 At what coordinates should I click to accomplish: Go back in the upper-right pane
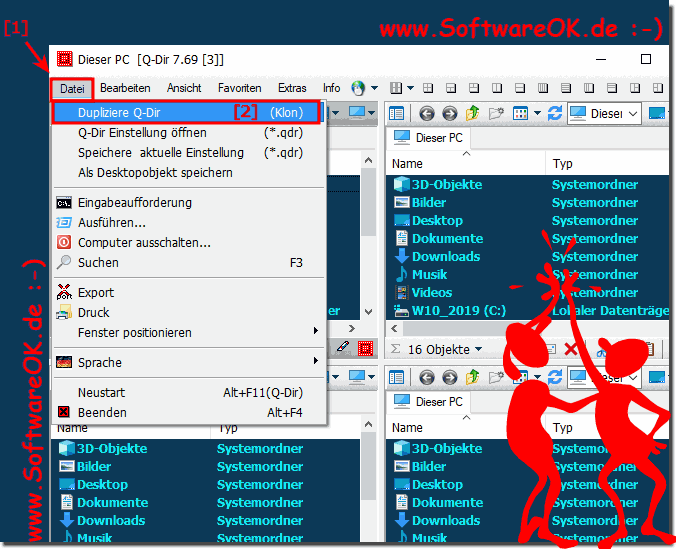pyautogui.click(x=427, y=114)
